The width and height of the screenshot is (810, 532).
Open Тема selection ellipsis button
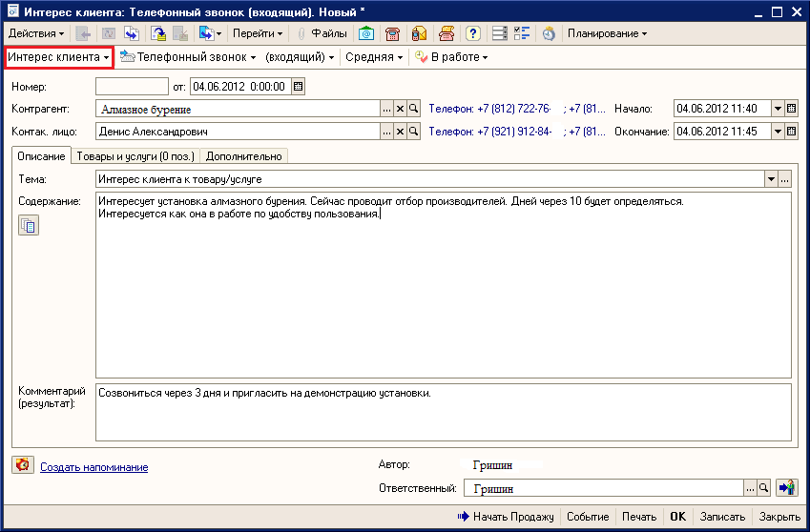point(784,179)
